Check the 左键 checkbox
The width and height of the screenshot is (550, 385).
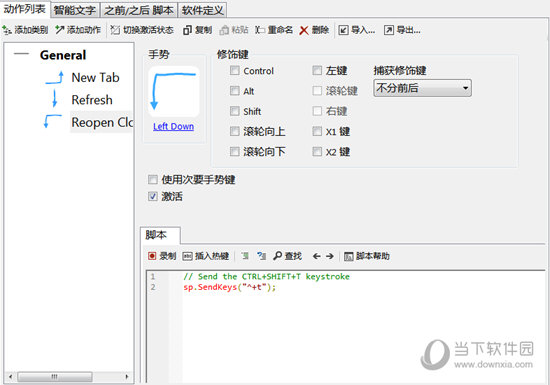pos(317,70)
